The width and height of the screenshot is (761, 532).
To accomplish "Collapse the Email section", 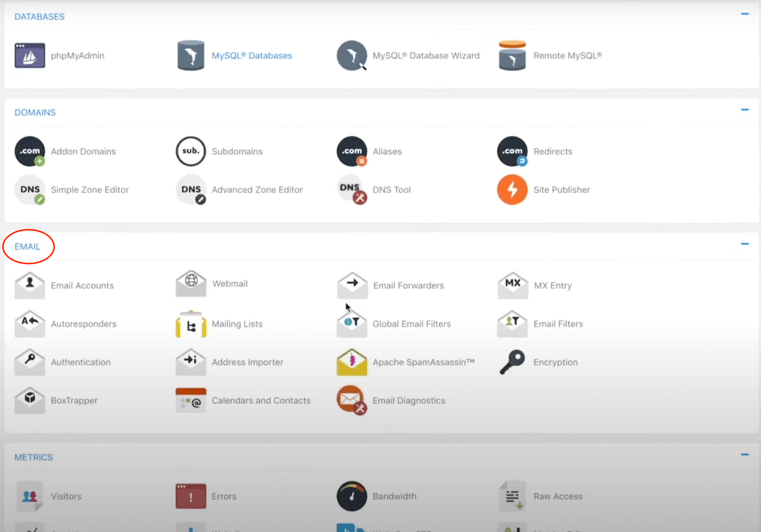I will 745,244.
